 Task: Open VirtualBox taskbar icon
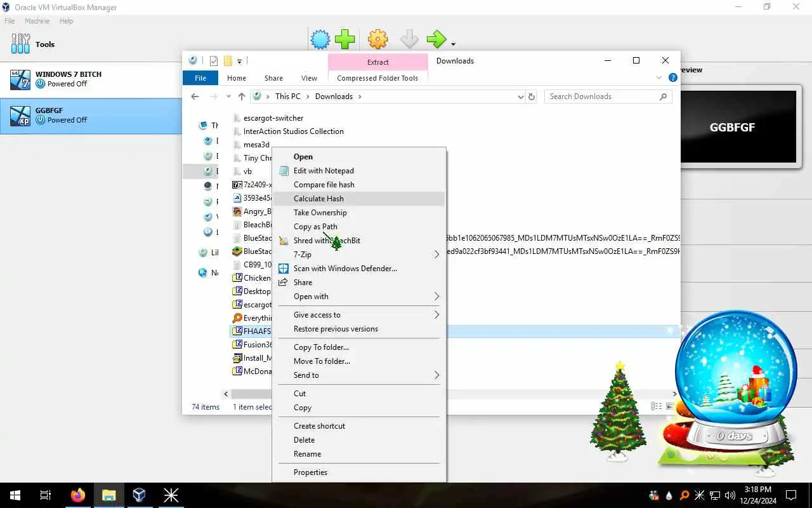(x=140, y=495)
